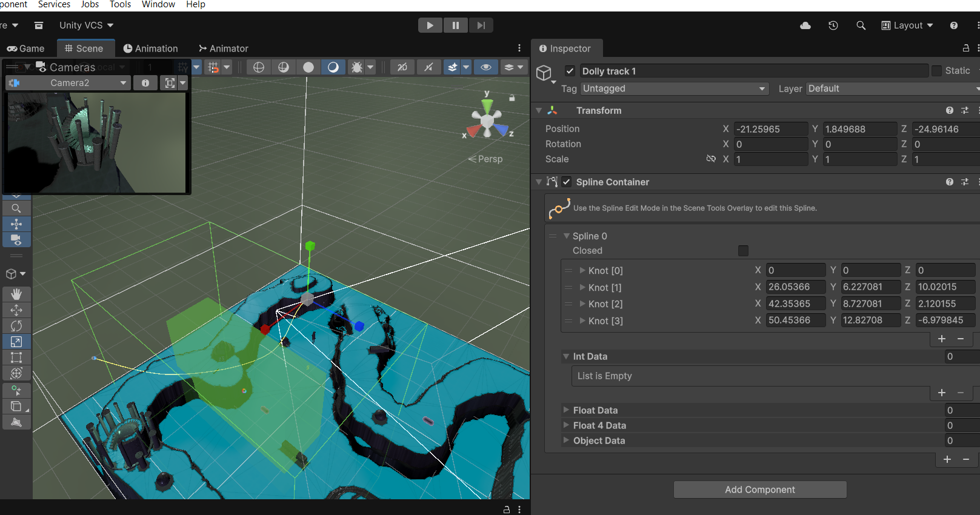Expand the Float Data section
The width and height of the screenshot is (980, 515).
[566, 410]
